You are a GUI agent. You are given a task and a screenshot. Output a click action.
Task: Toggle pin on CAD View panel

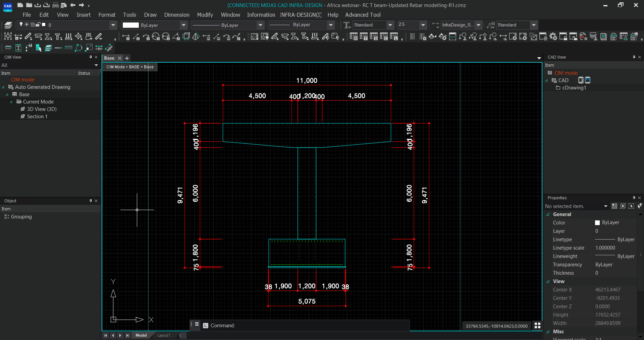(x=634, y=57)
